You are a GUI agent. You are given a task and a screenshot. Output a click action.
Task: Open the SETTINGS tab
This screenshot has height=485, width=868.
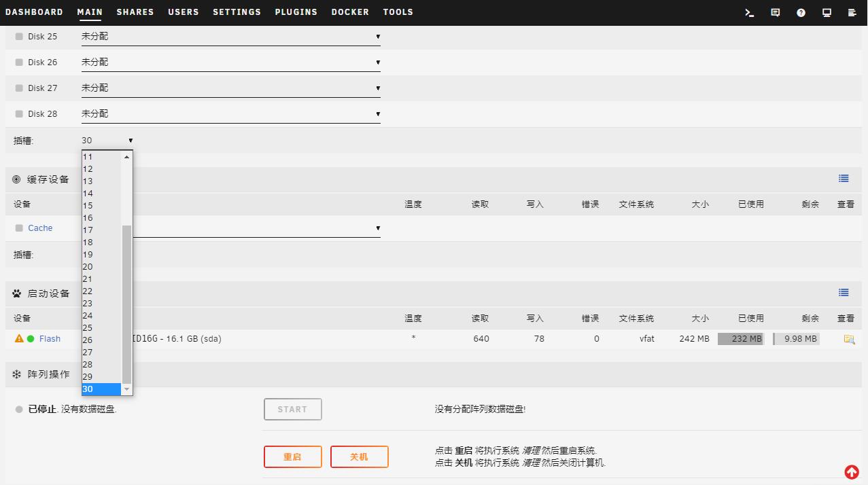237,12
